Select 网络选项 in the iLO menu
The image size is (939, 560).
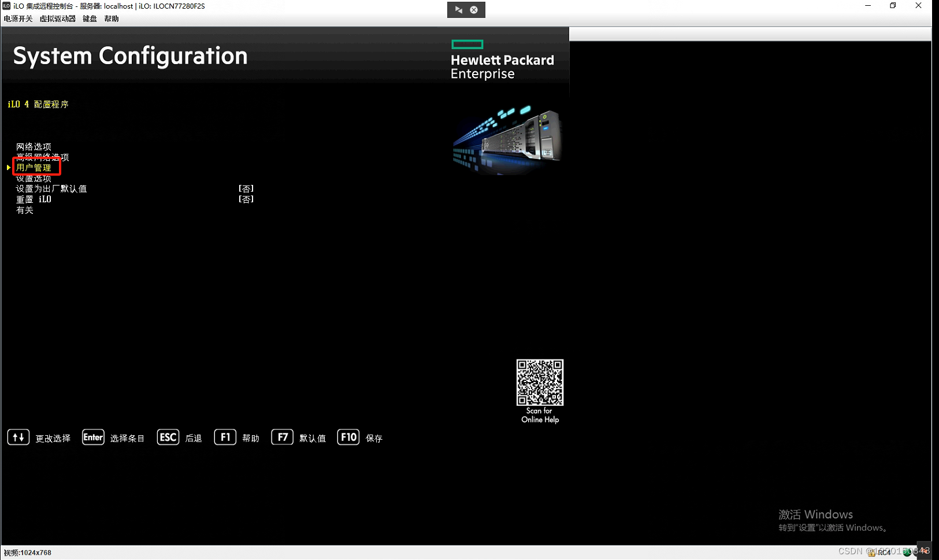point(34,147)
